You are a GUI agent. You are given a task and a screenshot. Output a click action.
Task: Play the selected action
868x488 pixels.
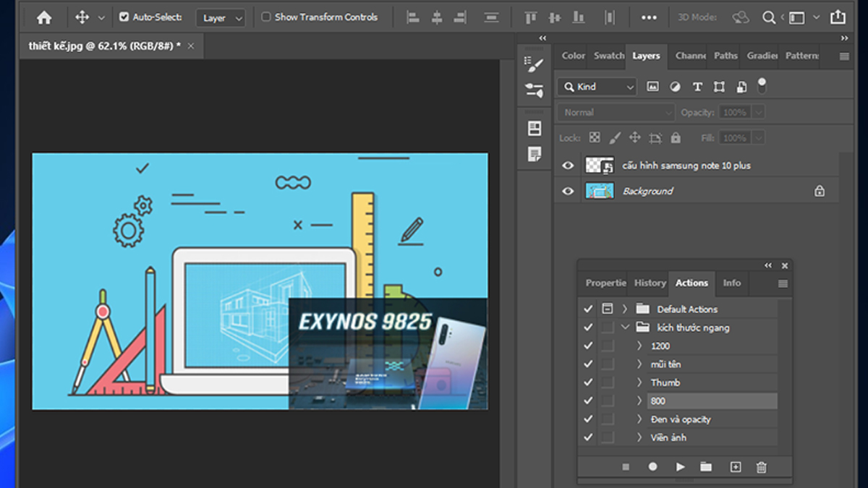(680, 467)
